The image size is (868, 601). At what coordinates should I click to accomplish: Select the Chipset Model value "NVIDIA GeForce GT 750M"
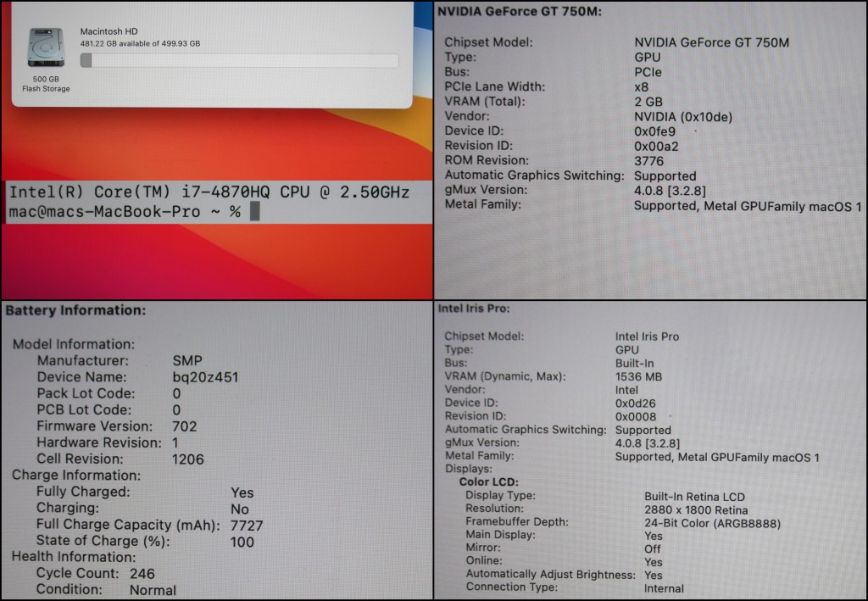[711, 42]
